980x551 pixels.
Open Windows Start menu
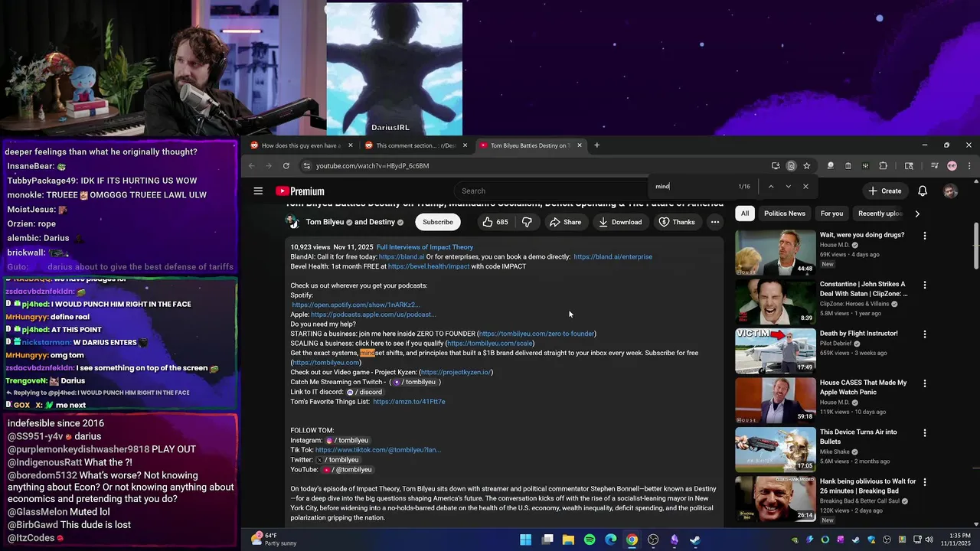click(x=526, y=540)
